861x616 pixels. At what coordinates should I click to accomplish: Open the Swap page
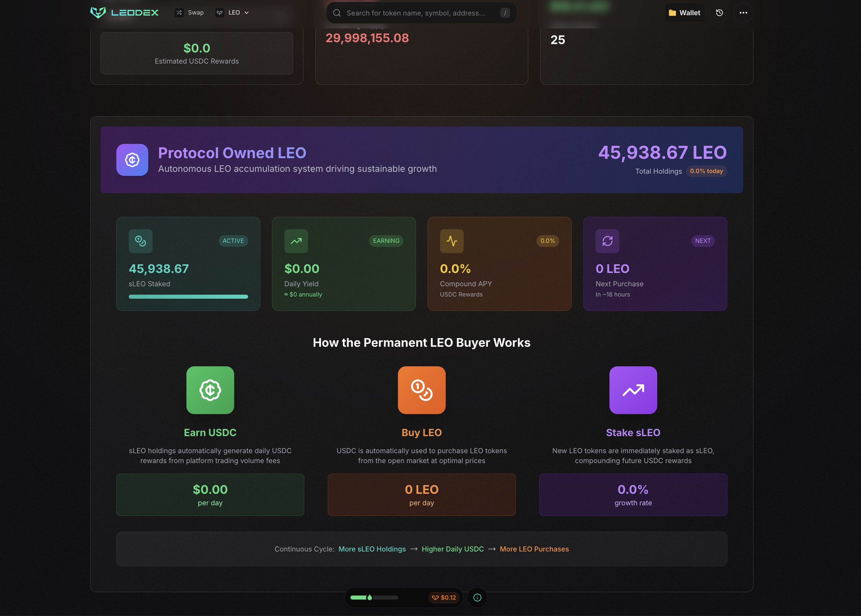click(189, 12)
